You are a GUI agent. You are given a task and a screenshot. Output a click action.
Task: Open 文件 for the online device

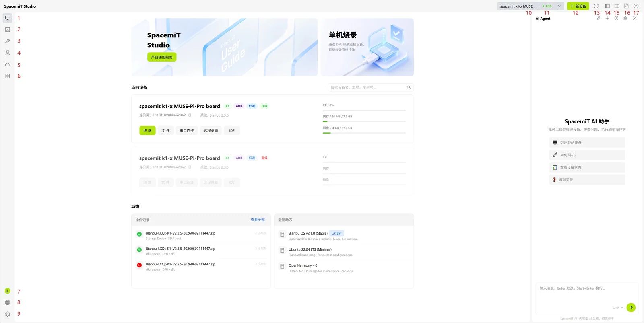pyautogui.click(x=165, y=130)
